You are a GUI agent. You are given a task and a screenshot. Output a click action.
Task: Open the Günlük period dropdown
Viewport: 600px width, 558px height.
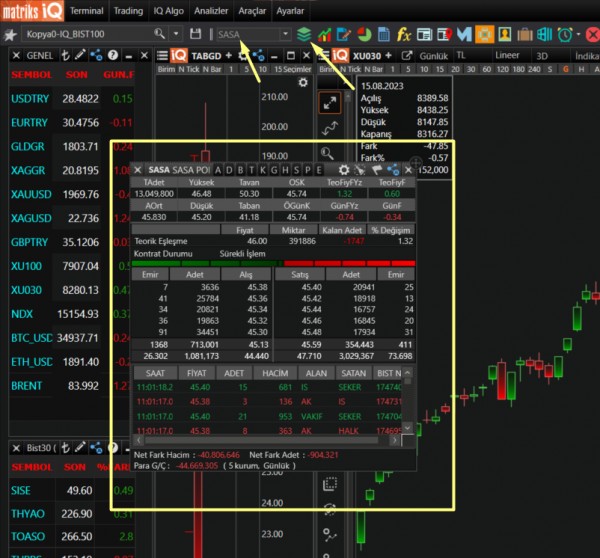[x=434, y=56]
